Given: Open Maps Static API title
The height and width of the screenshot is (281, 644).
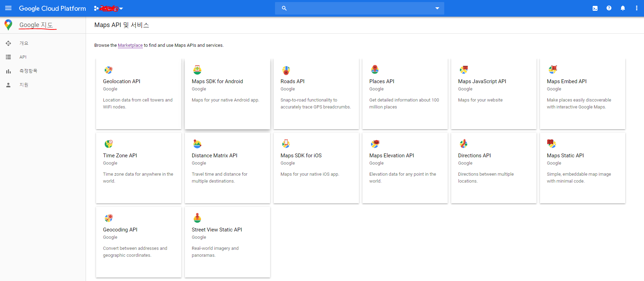Looking at the screenshot, I should point(565,156).
